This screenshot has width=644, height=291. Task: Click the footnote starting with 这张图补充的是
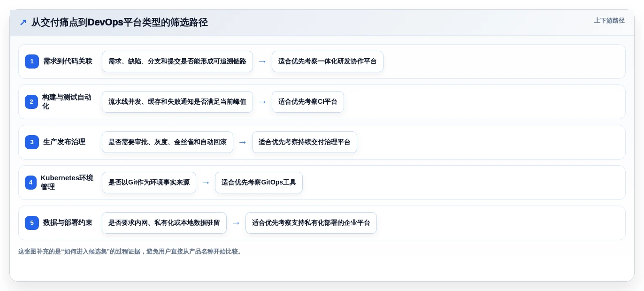pyautogui.click(x=131, y=252)
